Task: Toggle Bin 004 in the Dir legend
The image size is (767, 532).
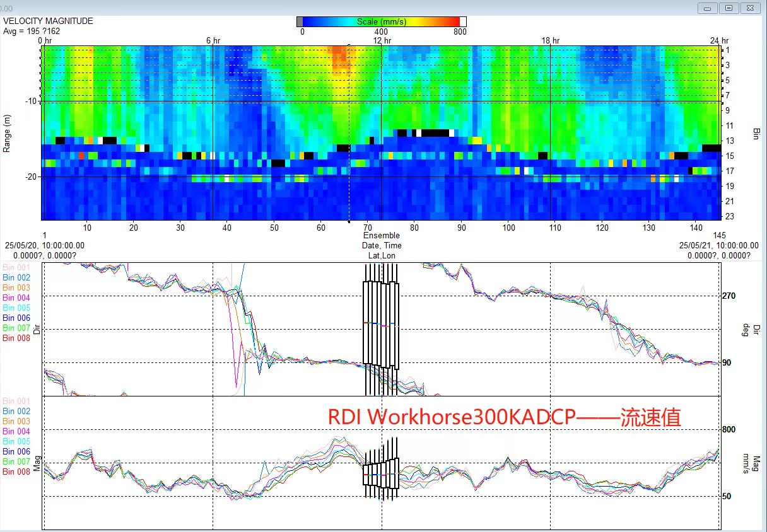Action: coord(16,298)
